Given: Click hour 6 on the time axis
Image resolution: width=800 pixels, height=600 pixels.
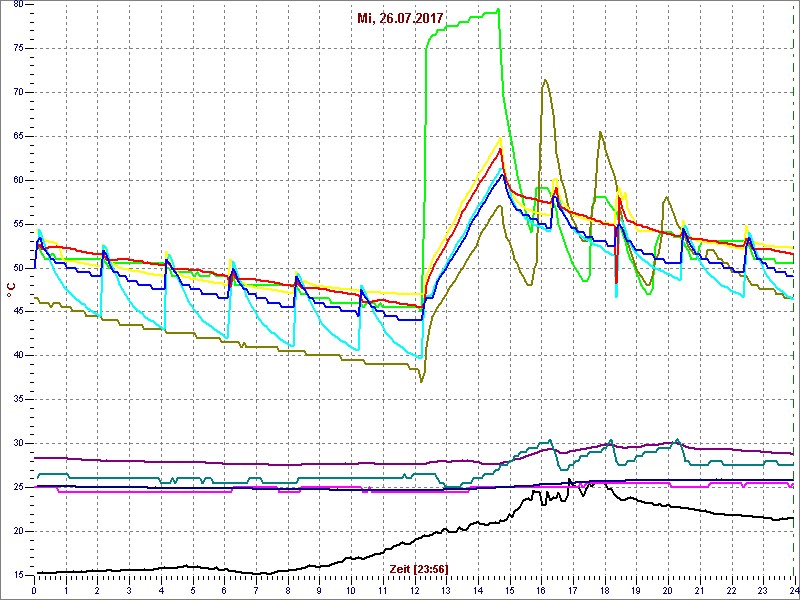Looking at the screenshot, I should [224, 590].
